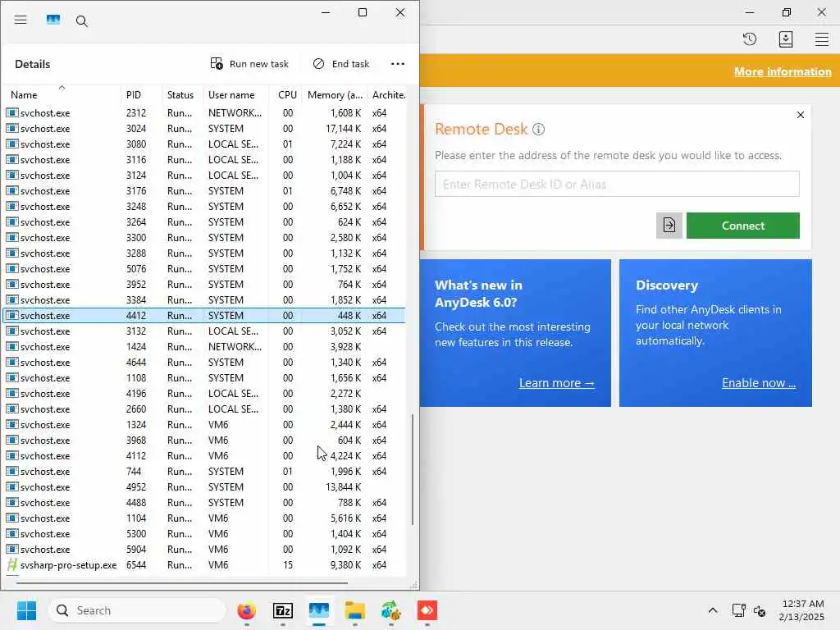The image size is (840, 630).
Task: Click Run new task button
Action: (x=249, y=64)
